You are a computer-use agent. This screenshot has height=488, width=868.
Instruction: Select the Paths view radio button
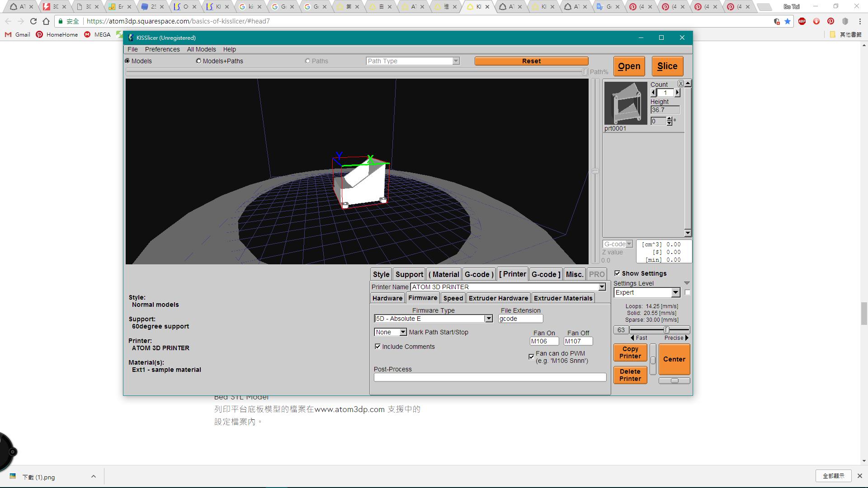[x=307, y=61]
